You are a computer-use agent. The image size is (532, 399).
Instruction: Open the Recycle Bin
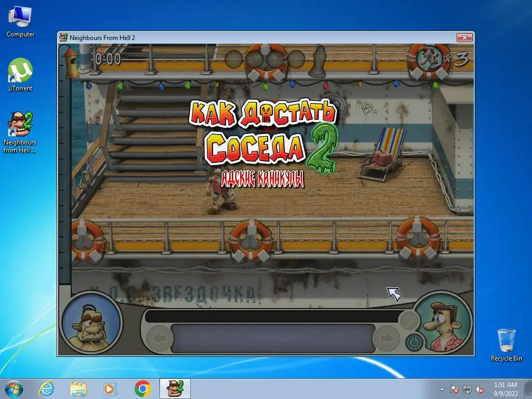point(506,345)
